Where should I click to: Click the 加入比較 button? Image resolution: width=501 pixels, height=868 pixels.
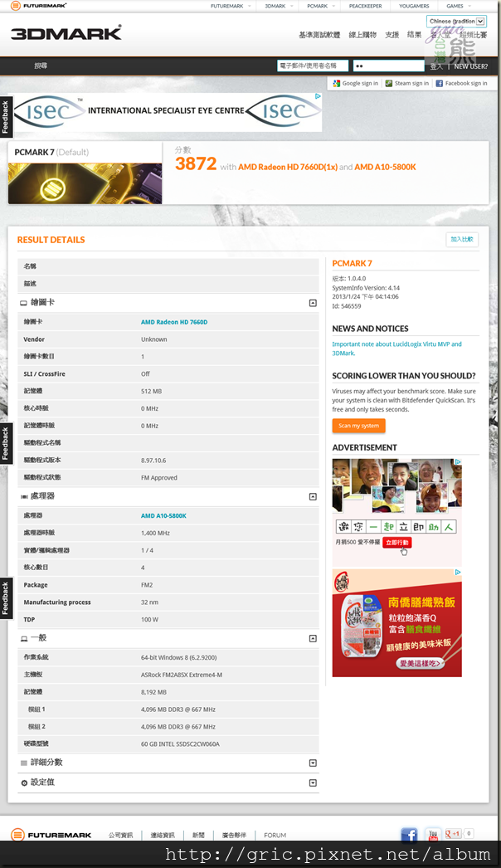click(x=462, y=239)
